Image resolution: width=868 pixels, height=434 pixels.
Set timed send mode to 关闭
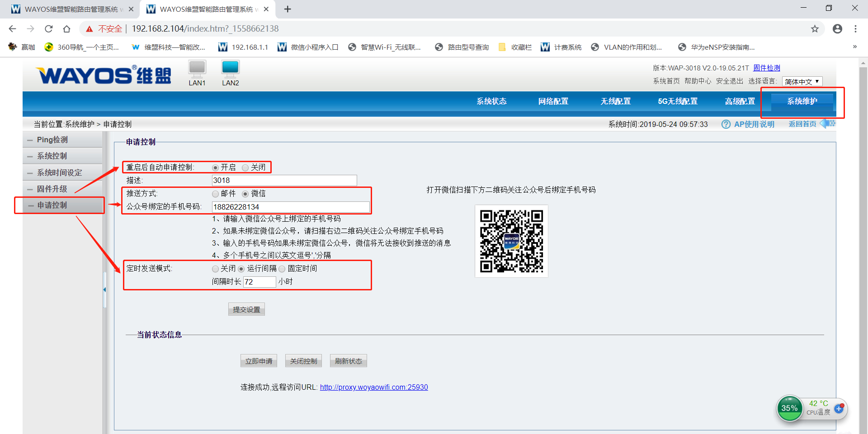tap(215, 269)
